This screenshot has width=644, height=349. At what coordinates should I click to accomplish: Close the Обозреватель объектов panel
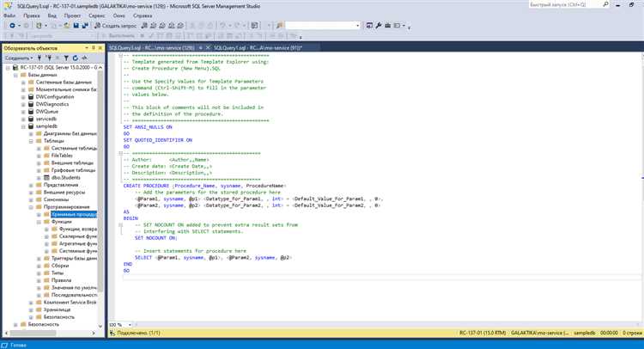pyautogui.click(x=100, y=48)
